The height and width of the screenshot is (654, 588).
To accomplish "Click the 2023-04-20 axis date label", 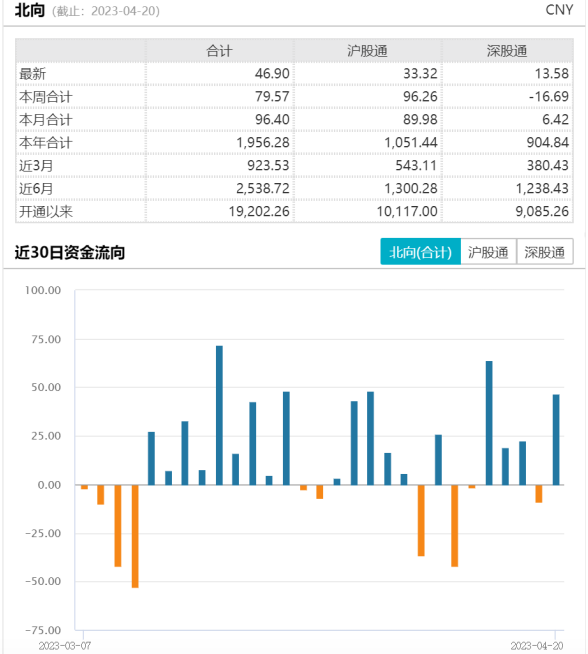I will (537, 646).
